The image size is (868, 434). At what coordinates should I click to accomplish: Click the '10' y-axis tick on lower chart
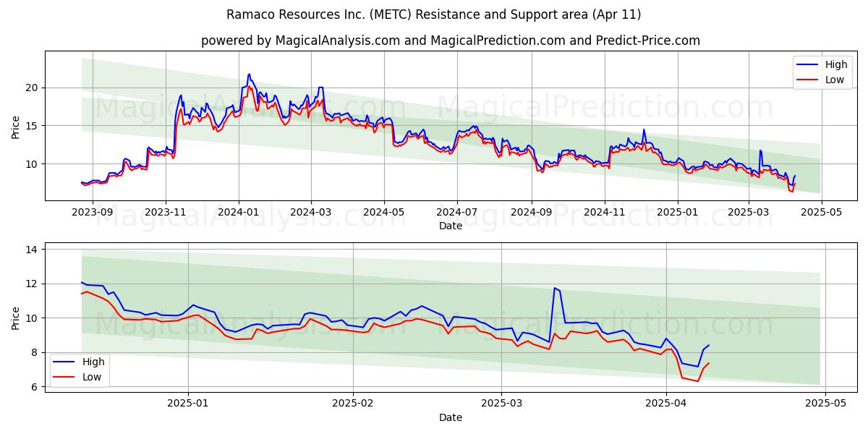tap(33, 318)
